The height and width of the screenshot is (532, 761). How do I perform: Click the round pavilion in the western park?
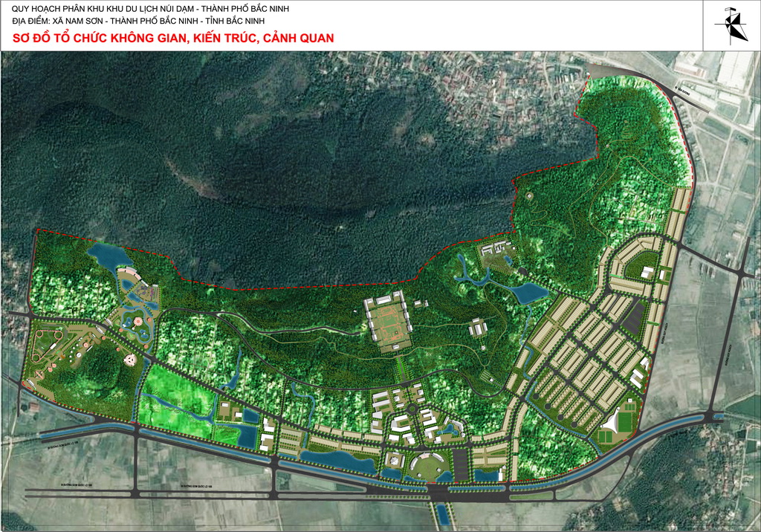[x=137, y=322]
